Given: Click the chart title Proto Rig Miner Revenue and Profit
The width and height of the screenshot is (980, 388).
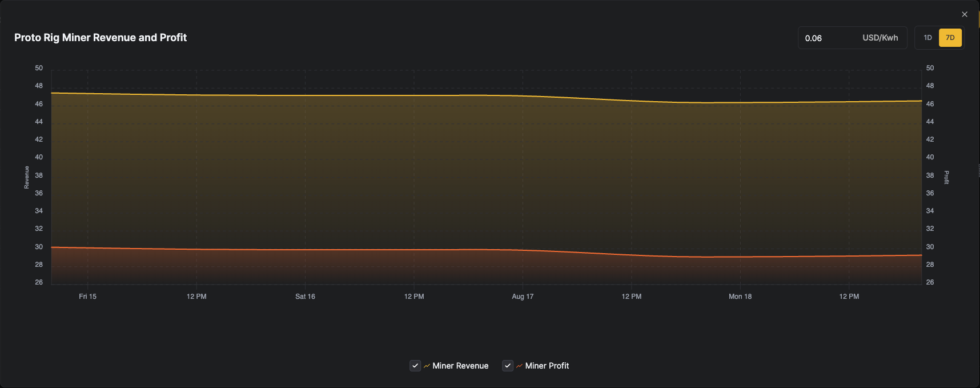Looking at the screenshot, I should coord(101,38).
